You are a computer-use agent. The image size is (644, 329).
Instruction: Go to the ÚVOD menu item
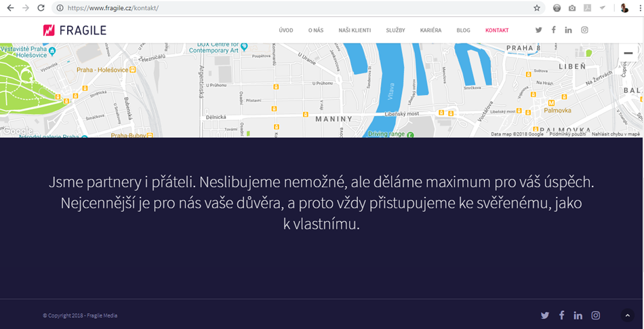tap(286, 31)
